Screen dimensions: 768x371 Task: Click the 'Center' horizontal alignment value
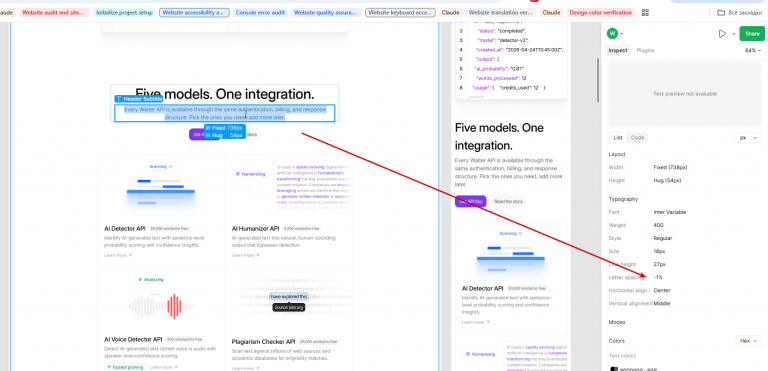coord(662,291)
